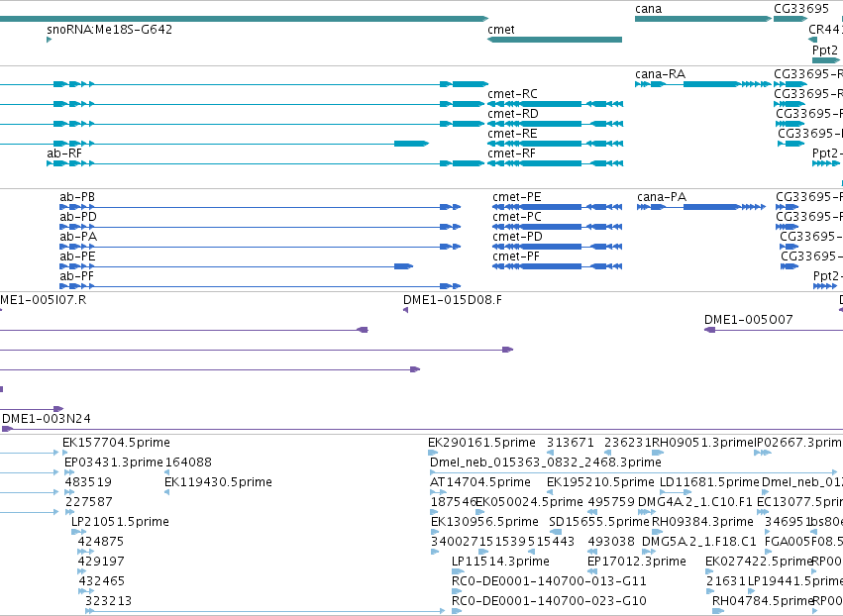Viewport: 843px width, 616px height.
Task: Click the 483519 EST label
Action: [x=88, y=482]
